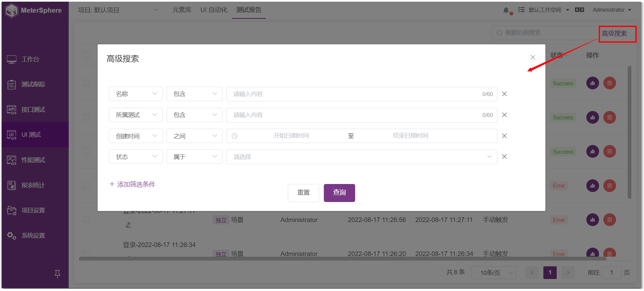Screen dimensions: 644x291
Task: Open the 创建时间 field dropdown
Action: [136, 136]
